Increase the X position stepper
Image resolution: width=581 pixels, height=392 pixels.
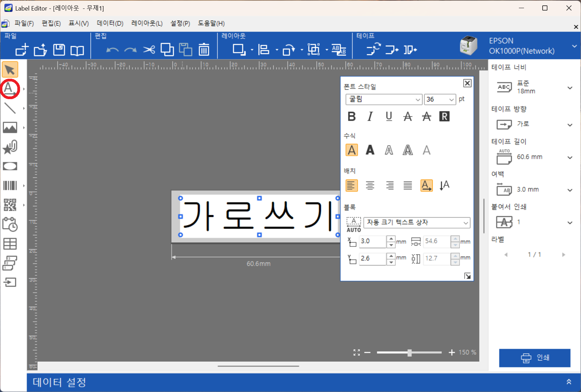(391, 239)
